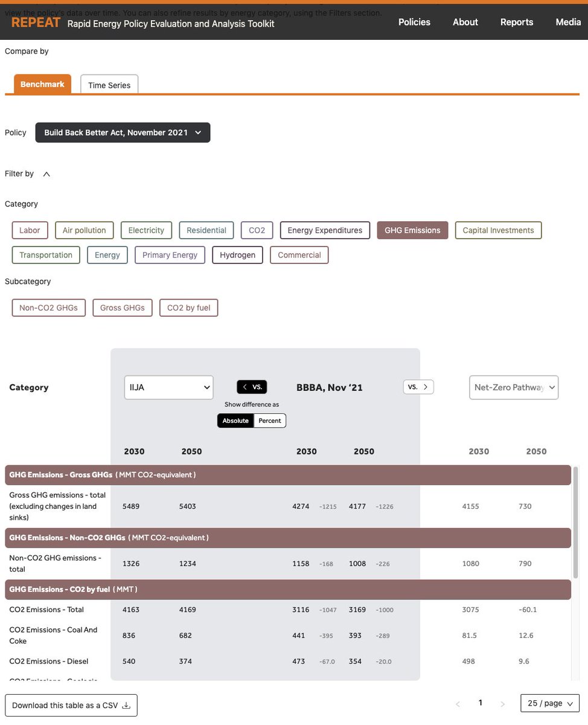Click the right-arrow vs. button
Screen dimensions: 588x725
[418, 387]
